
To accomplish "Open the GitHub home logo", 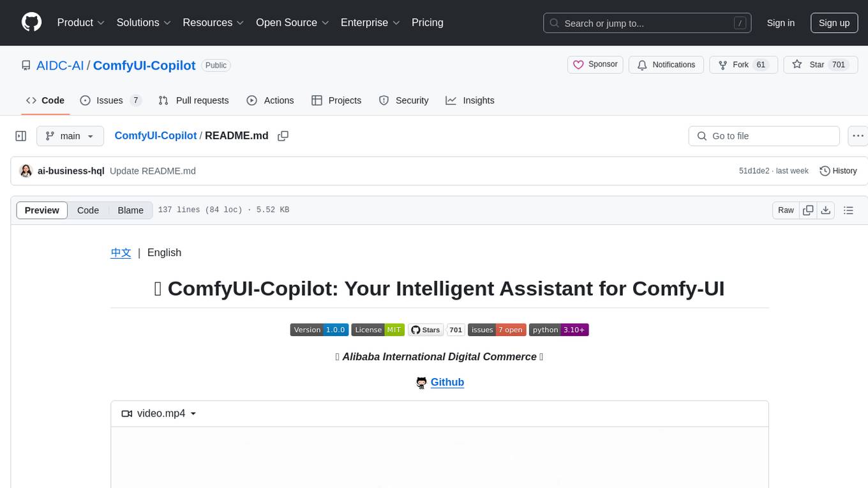I will (x=31, y=22).
